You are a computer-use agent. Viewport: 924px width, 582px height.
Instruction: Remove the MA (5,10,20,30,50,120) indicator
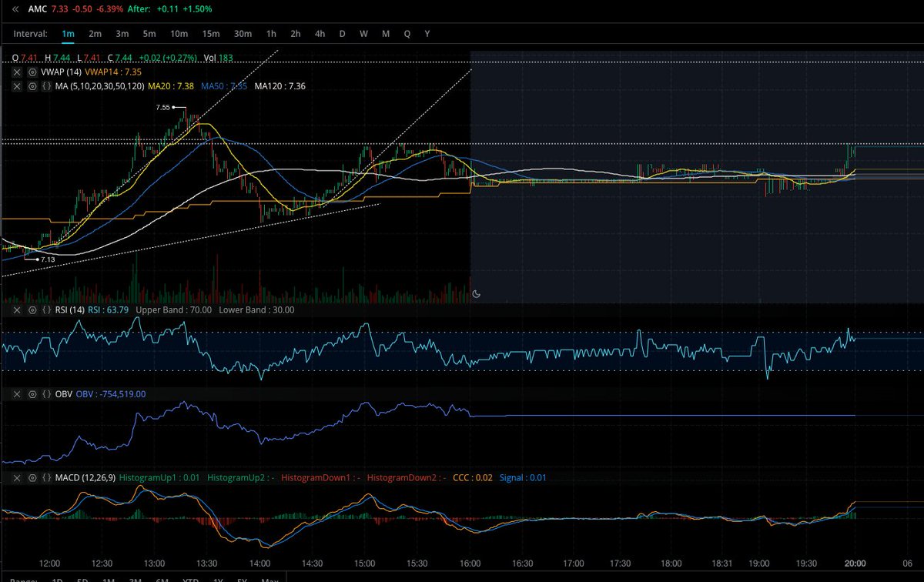pos(16,86)
